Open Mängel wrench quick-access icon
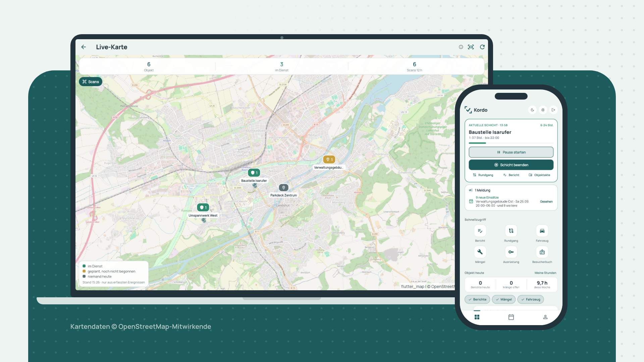Image resolution: width=644 pixels, height=362 pixels. click(480, 252)
